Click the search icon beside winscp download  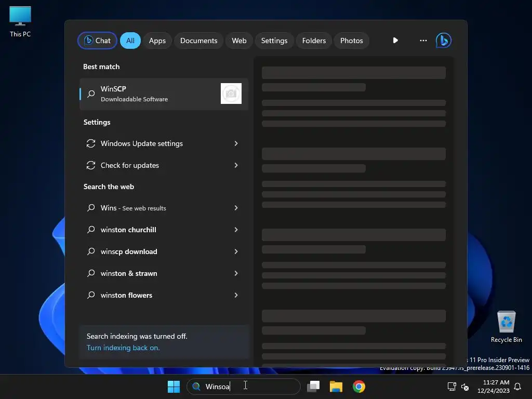91,251
